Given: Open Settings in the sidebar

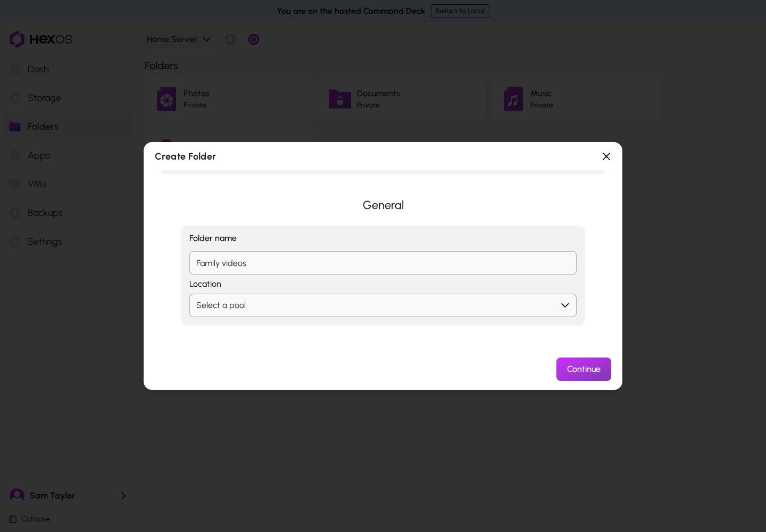Looking at the screenshot, I should [68, 242].
